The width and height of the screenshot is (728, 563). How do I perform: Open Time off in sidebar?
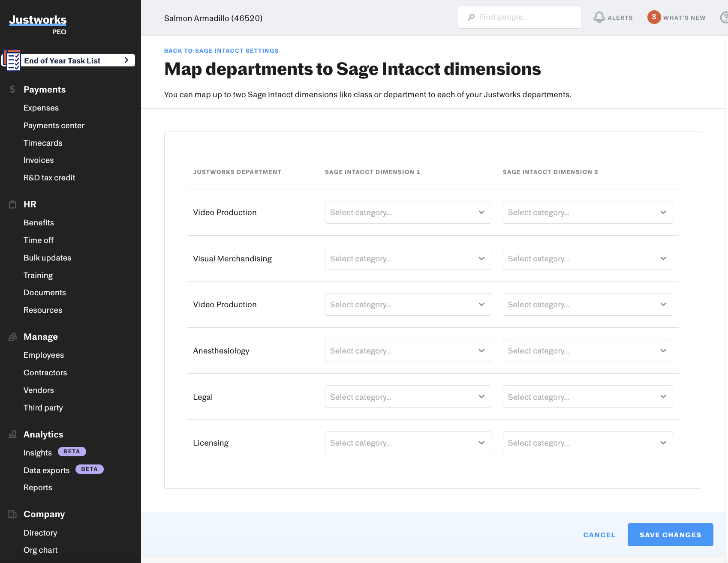tap(39, 240)
